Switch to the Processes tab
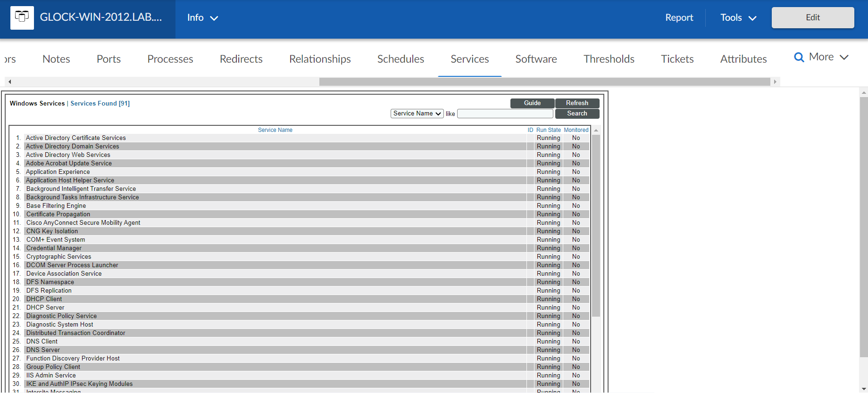868x393 pixels. [x=170, y=59]
